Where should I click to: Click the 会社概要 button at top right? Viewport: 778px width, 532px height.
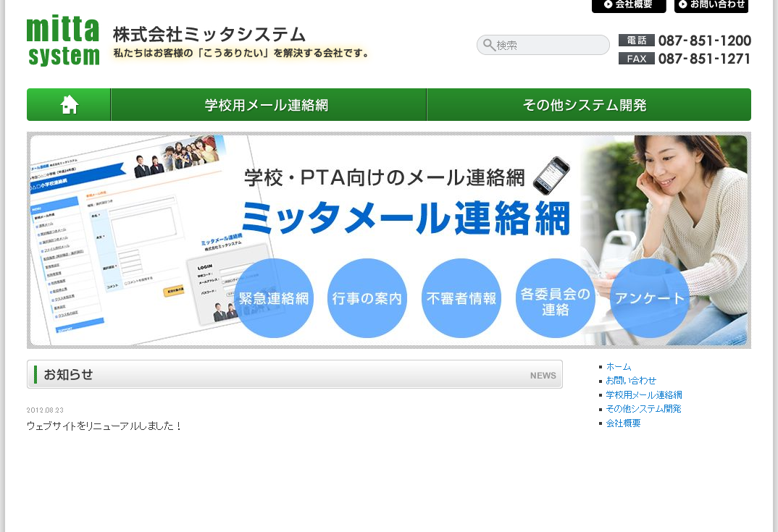point(629,7)
